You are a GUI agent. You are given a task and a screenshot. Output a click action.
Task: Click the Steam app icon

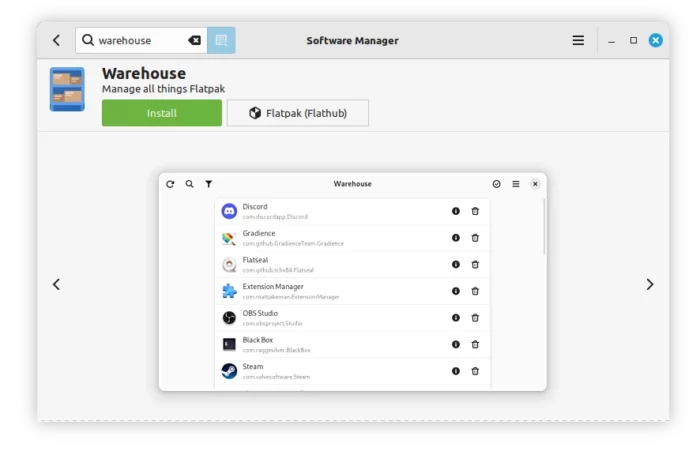tap(229, 371)
